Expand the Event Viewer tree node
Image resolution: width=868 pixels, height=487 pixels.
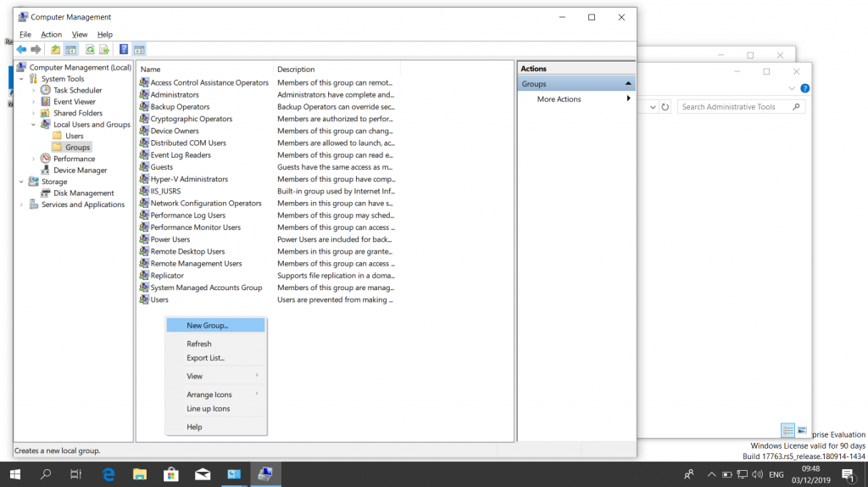(x=33, y=102)
